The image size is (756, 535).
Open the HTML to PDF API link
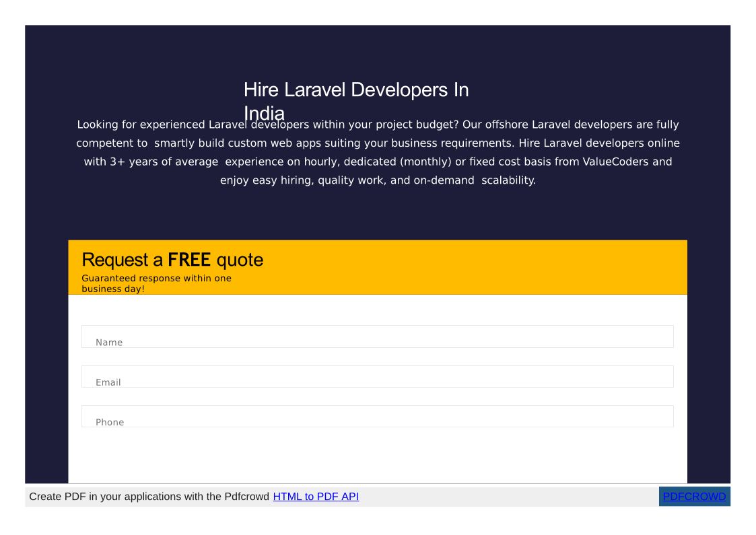(x=316, y=497)
